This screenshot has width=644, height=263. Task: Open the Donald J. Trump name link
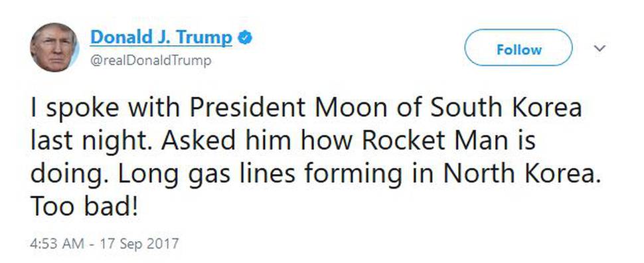click(x=161, y=38)
